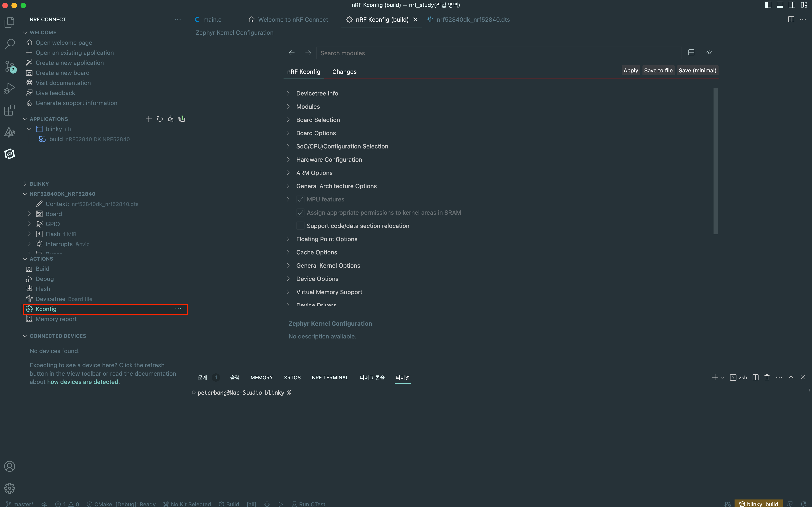Image resolution: width=812 pixels, height=507 pixels.
Task: Expand the GPIO tree node
Action: tap(29, 224)
